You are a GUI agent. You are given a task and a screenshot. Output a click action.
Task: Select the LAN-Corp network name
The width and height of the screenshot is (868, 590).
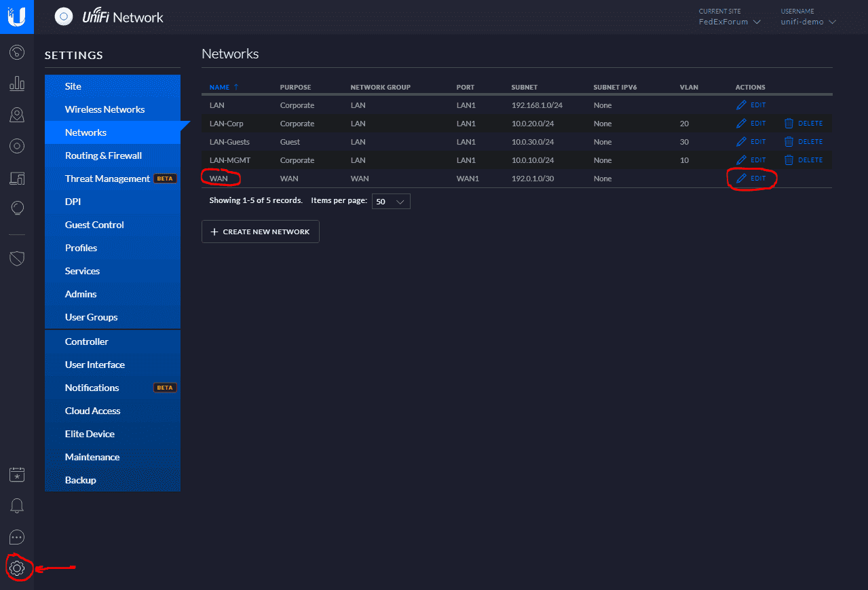(x=227, y=124)
